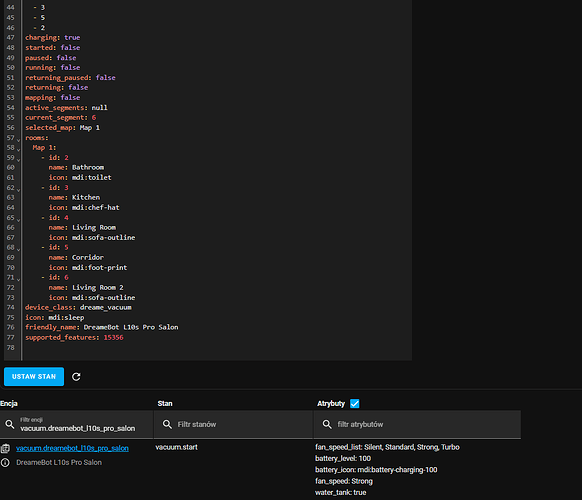The width and height of the screenshot is (582, 500).
Task: Uncheck the Atrybuty checkbox
Action: pyautogui.click(x=355, y=403)
